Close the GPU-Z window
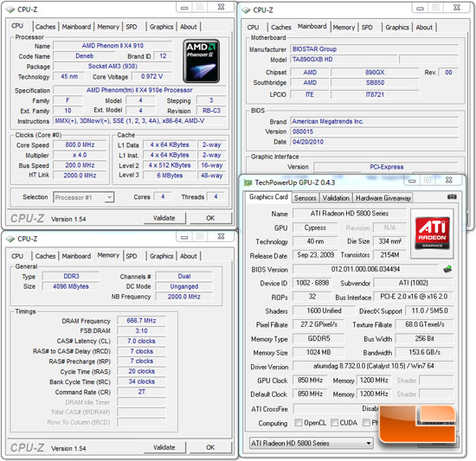 click(449, 180)
